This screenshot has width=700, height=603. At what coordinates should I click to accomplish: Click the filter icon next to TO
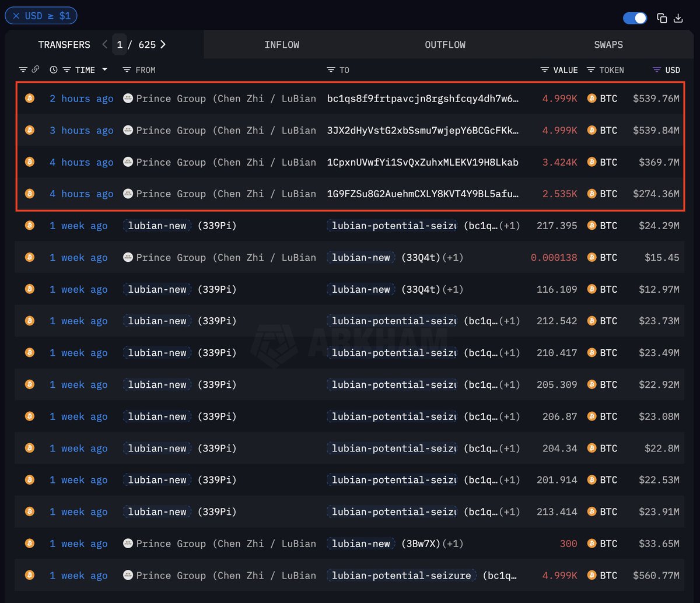tap(331, 70)
